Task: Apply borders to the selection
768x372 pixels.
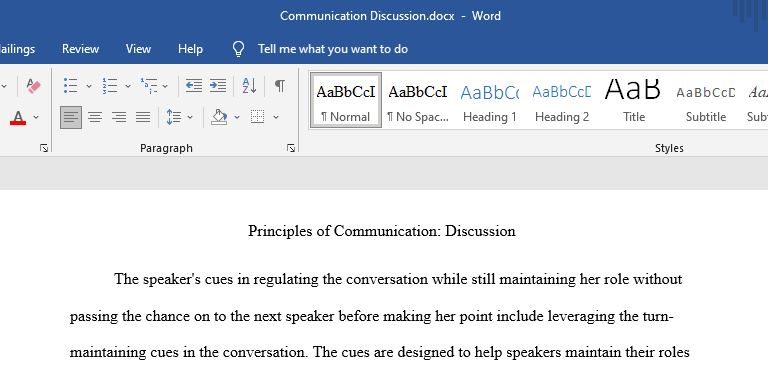Action: (x=258, y=117)
